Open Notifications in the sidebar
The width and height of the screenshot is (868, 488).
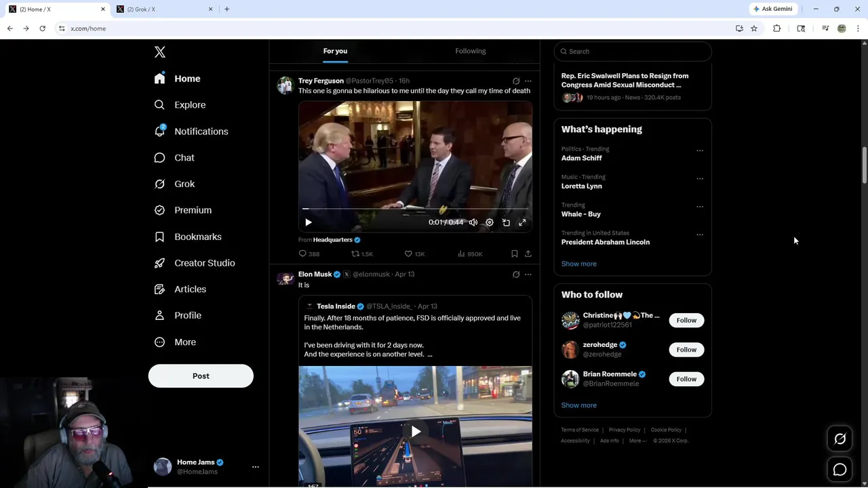(x=191, y=131)
